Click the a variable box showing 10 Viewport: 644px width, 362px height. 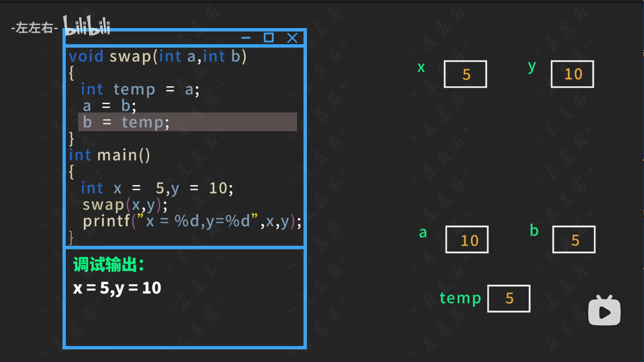point(467,239)
